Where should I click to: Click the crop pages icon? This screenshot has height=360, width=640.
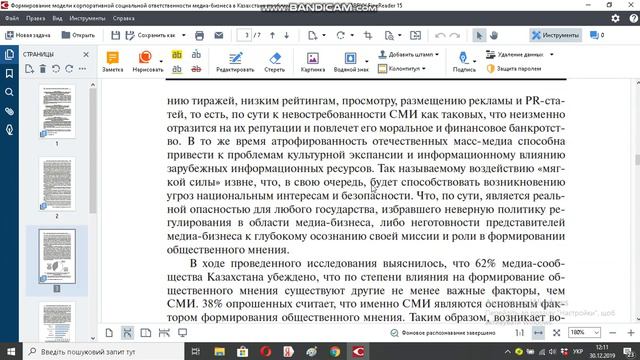click(x=368, y=36)
